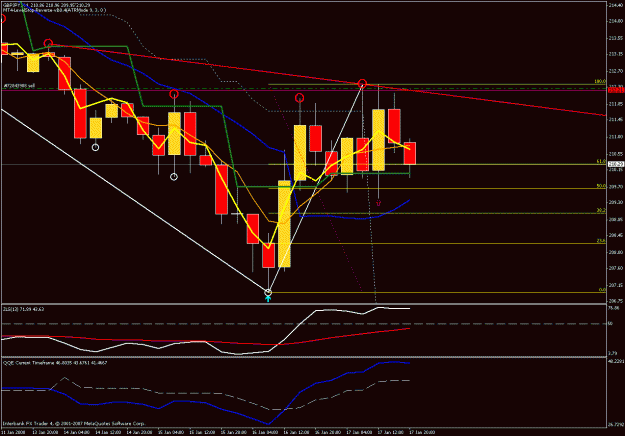Select the red circle above the 15 Jan 04:00 candle
The image size is (625, 436).
click(174, 94)
